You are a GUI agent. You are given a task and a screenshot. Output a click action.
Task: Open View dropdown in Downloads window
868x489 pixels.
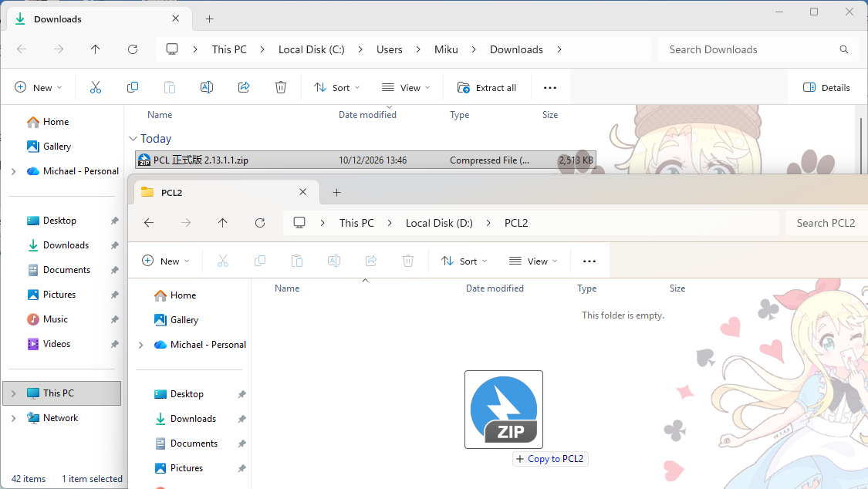[406, 87]
